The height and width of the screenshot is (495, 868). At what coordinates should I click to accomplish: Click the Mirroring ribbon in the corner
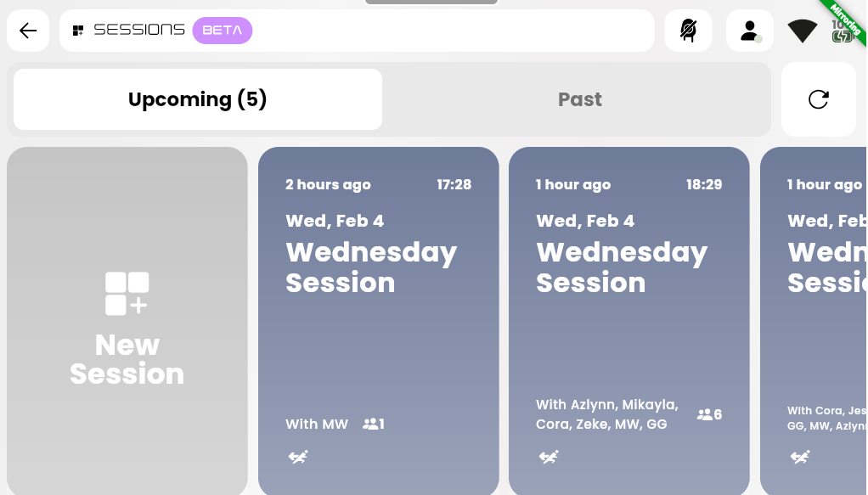coord(845,20)
